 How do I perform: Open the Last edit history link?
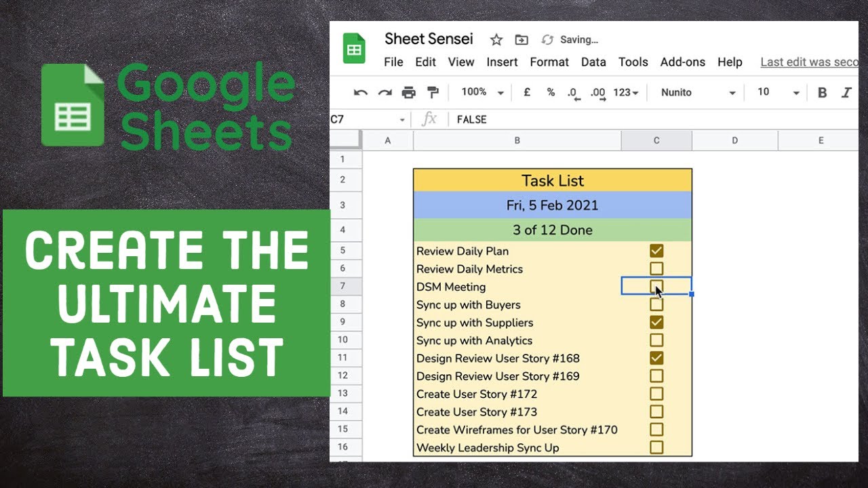[809, 62]
